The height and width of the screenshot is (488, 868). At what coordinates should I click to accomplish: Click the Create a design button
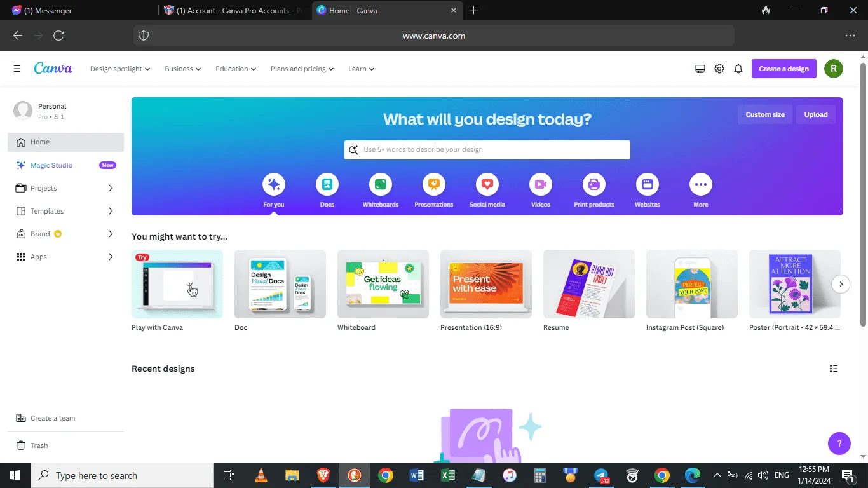pyautogui.click(x=784, y=69)
